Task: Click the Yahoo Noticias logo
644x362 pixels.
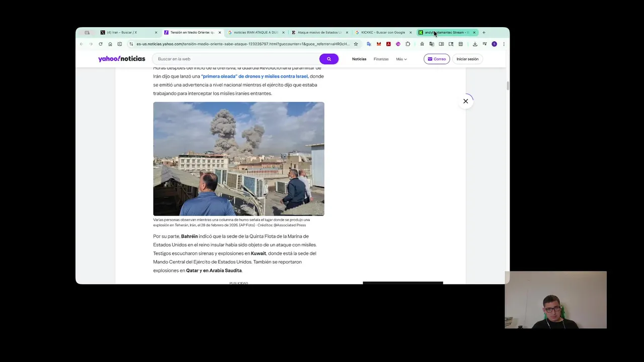Action: tap(121, 59)
